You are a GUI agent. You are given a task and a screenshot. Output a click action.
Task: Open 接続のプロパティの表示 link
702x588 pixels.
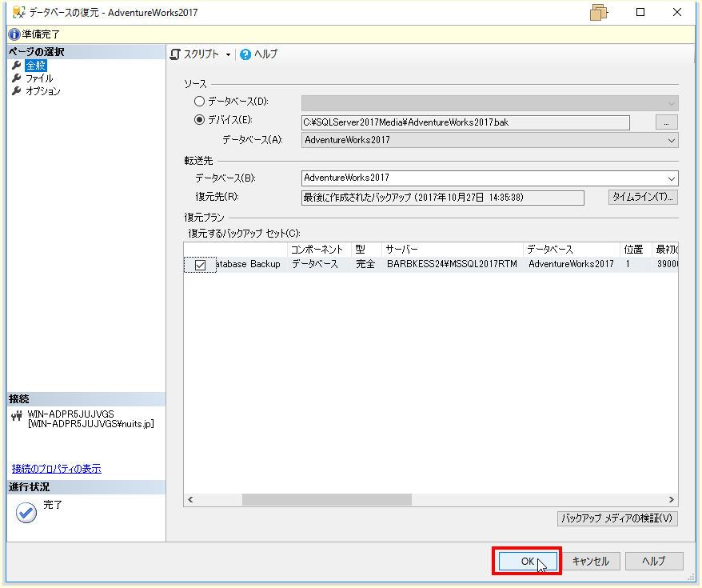tap(57, 469)
